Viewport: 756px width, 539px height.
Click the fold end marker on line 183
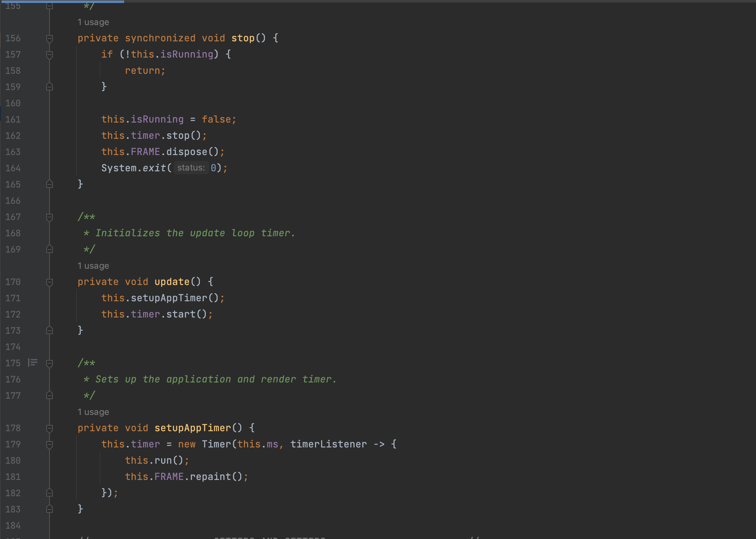[49, 509]
